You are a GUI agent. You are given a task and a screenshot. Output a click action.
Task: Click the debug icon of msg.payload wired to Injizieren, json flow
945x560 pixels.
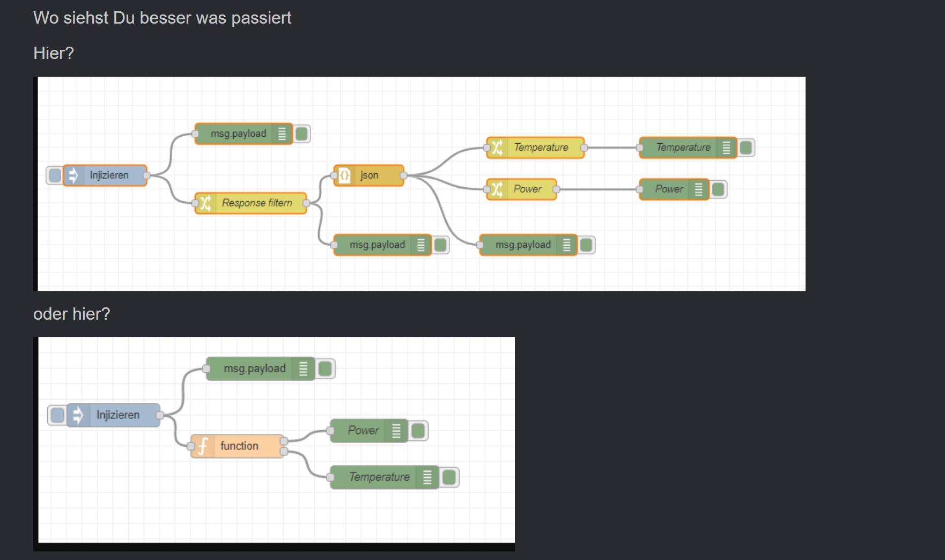point(282,134)
